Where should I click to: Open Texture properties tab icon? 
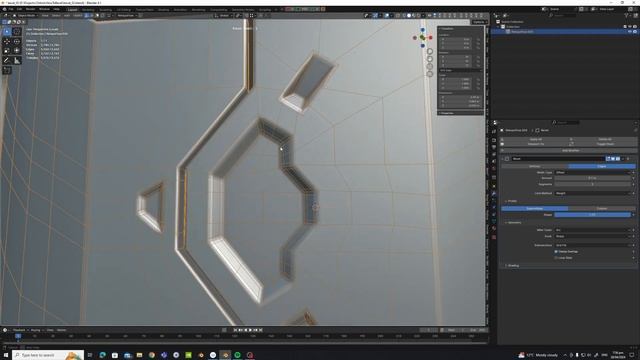494,237
